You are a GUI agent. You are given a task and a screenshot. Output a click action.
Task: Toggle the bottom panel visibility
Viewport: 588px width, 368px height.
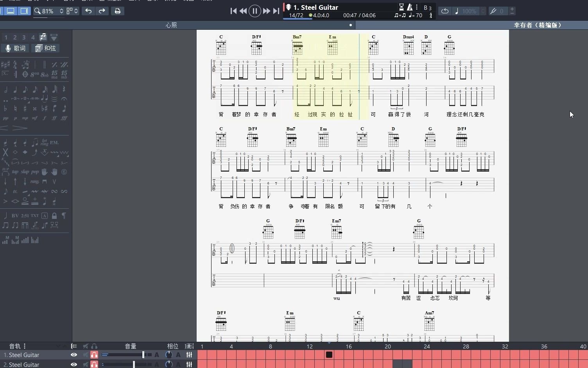click(x=11, y=11)
